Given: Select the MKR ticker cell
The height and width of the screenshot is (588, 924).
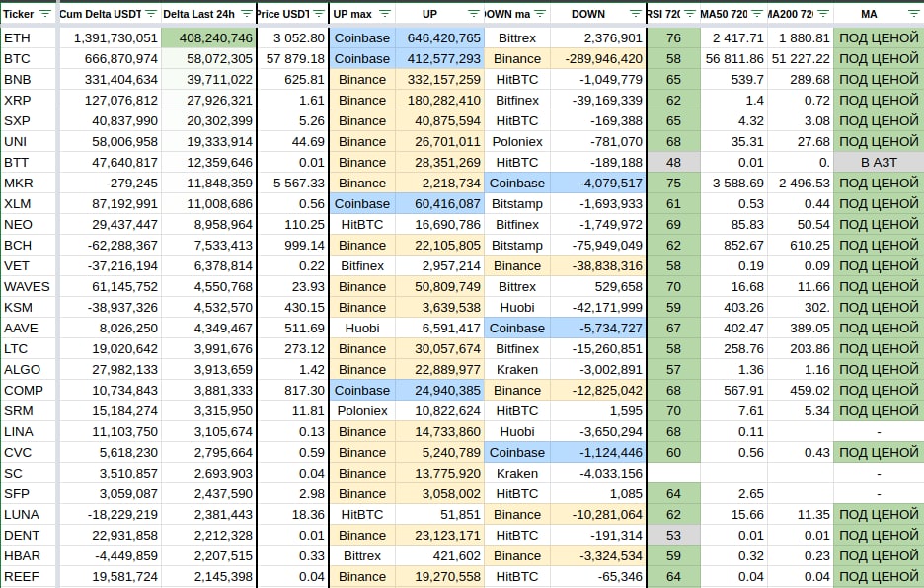Looking at the screenshot, I should click(29, 184).
